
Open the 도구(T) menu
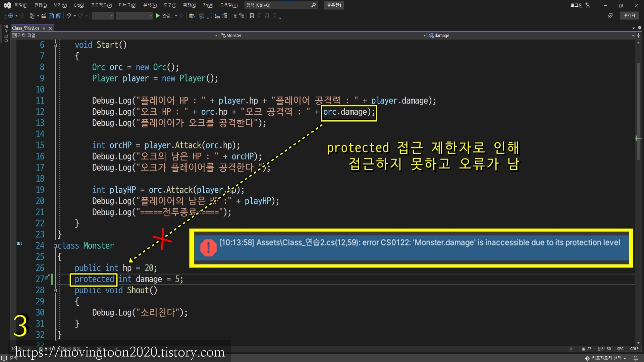click(170, 5)
